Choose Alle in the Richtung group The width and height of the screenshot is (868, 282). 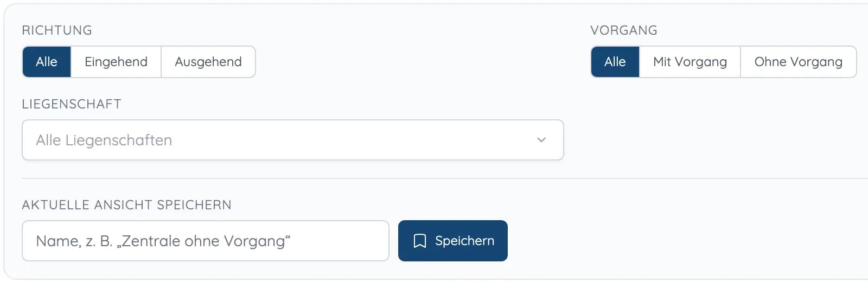click(47, 62)
